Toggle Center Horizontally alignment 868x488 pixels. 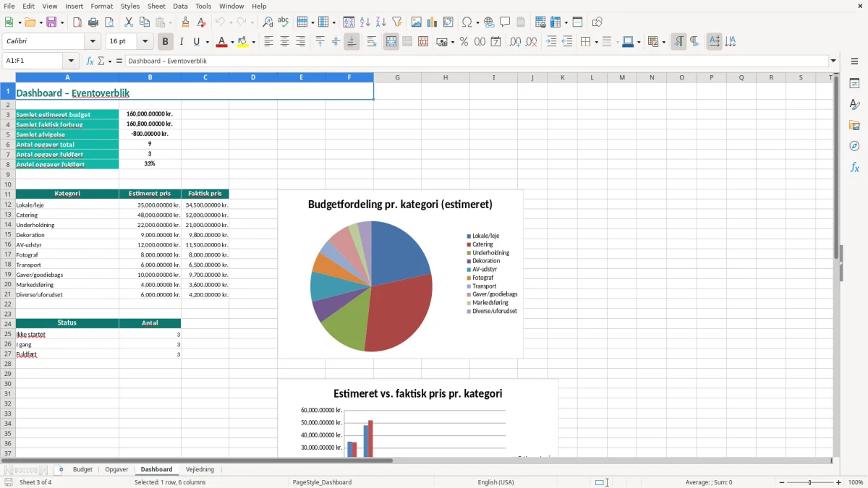pyautogui.click(x=285, y=42)
